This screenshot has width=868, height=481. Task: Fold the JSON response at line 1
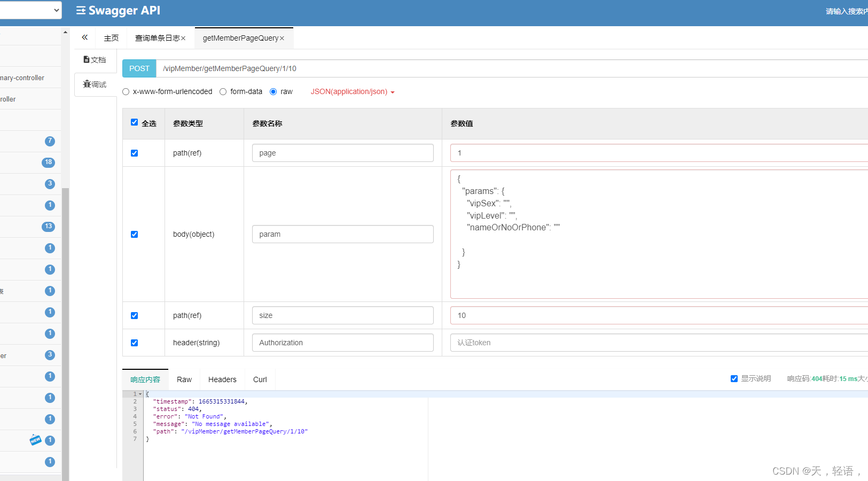coord(140,394)
